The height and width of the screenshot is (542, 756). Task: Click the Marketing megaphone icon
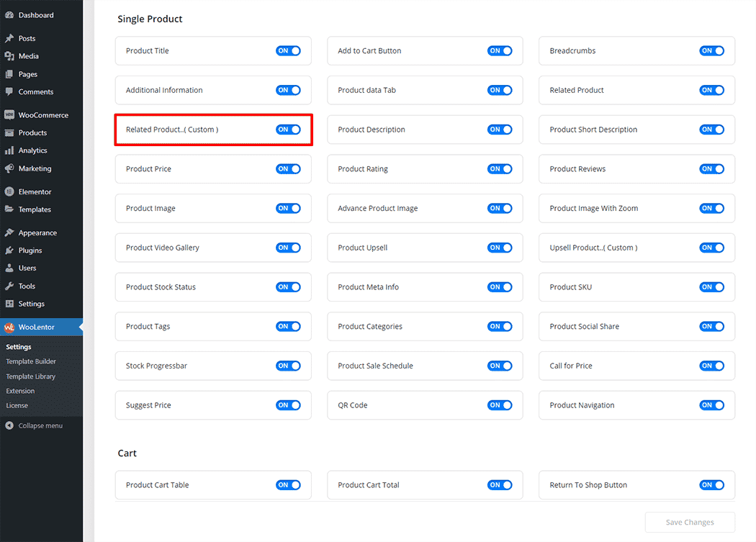(9, 168)
